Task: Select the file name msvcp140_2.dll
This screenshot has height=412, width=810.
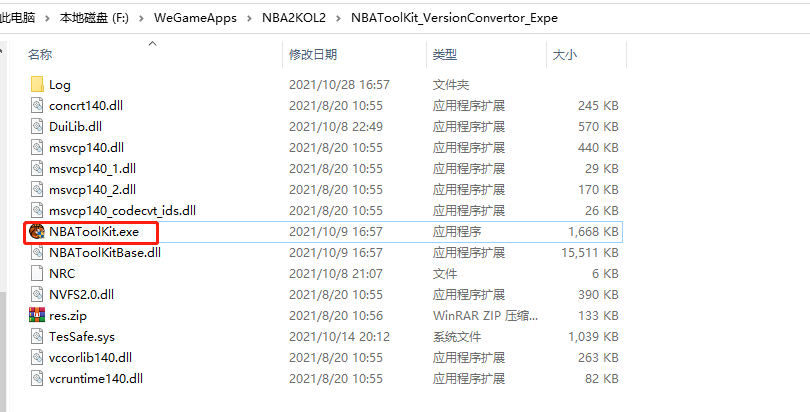Action: coord(92,189)
